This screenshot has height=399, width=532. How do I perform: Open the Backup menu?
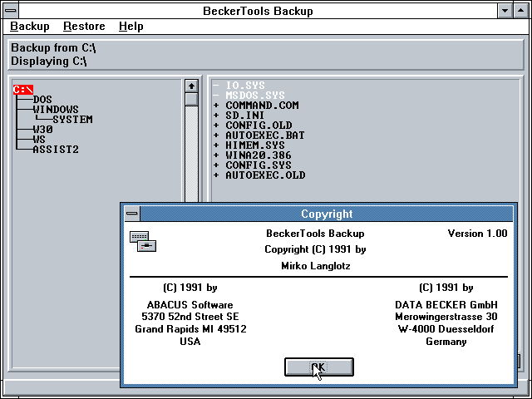(30, 26)
